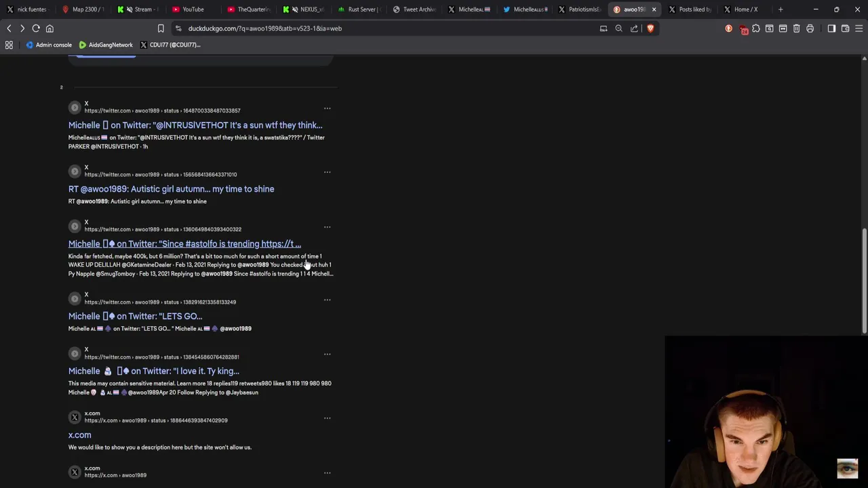868x488 pixels.
Task: Open the Brave Wallet icon
Action: click(x=845, y=28)
